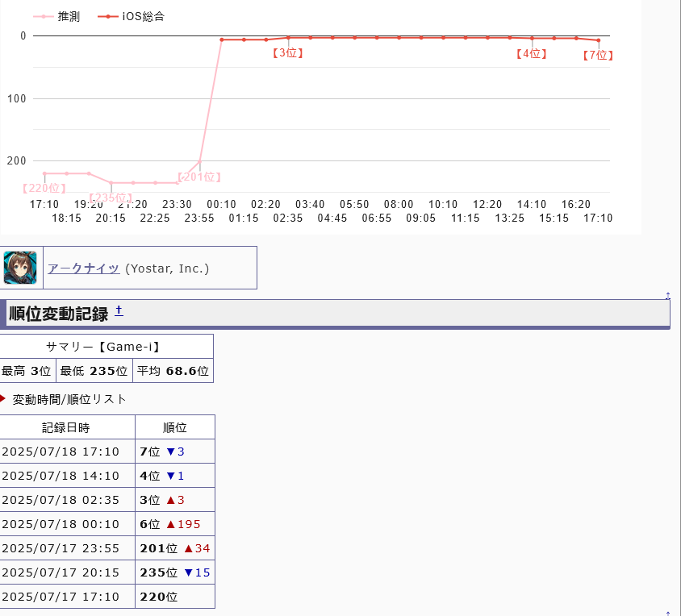
Task: Select the 6位 ▲195 rank cell
Action: (x=175, y=524)
